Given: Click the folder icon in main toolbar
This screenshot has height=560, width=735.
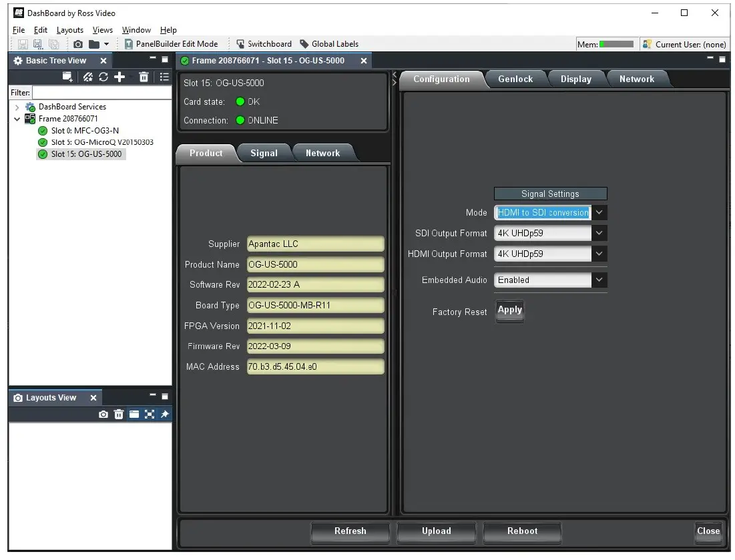Looking at the screenshot, I should 93,44.
